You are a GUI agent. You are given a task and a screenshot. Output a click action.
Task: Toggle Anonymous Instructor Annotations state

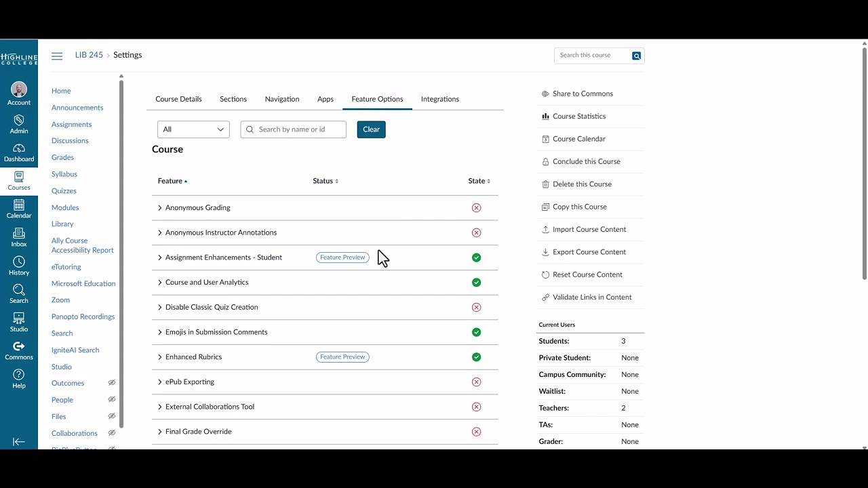tap(476, 232)
